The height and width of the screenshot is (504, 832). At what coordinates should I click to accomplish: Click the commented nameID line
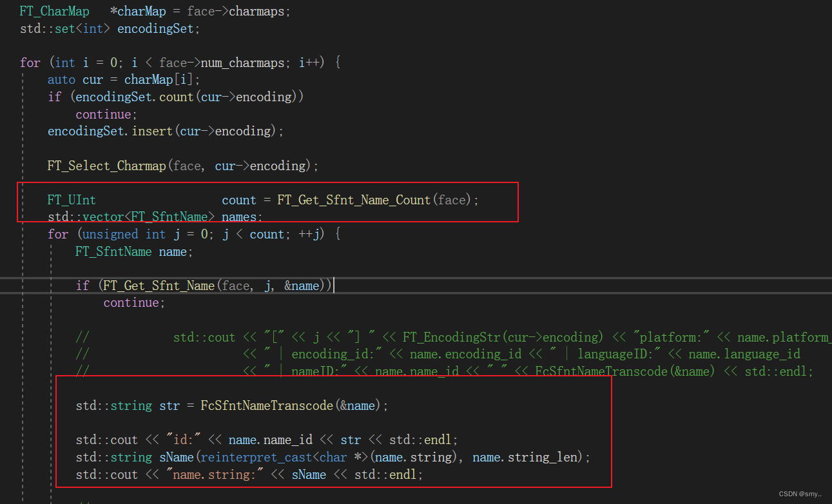point(445,371)
